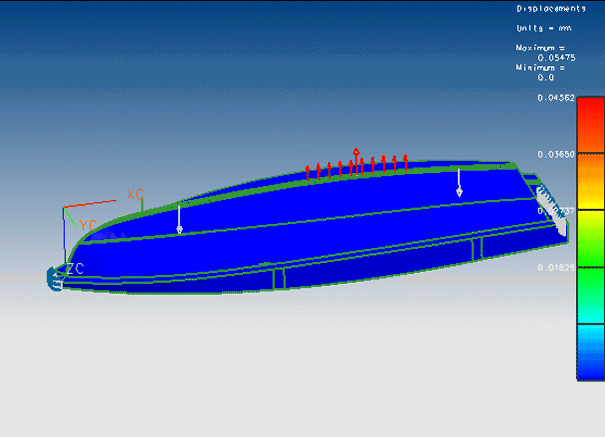Click the red band of color legend
The width and height of the screenshot is (605, 437).
pos(591,124)
